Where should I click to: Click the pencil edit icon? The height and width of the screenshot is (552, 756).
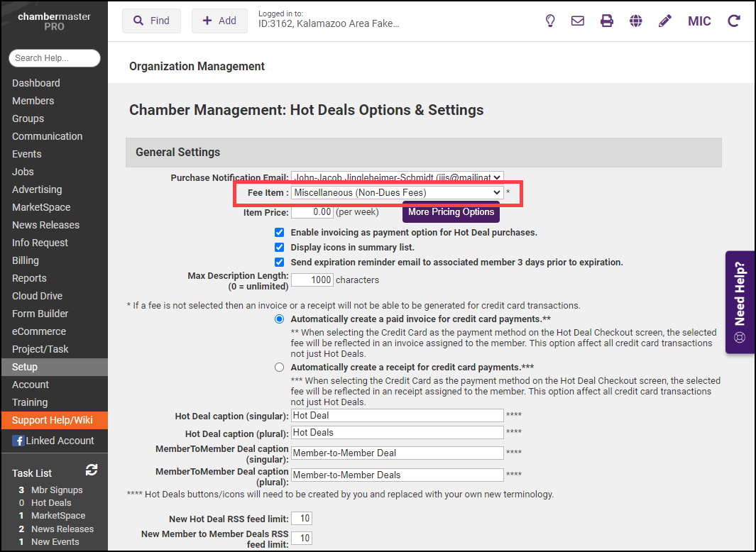click(664, 21)
